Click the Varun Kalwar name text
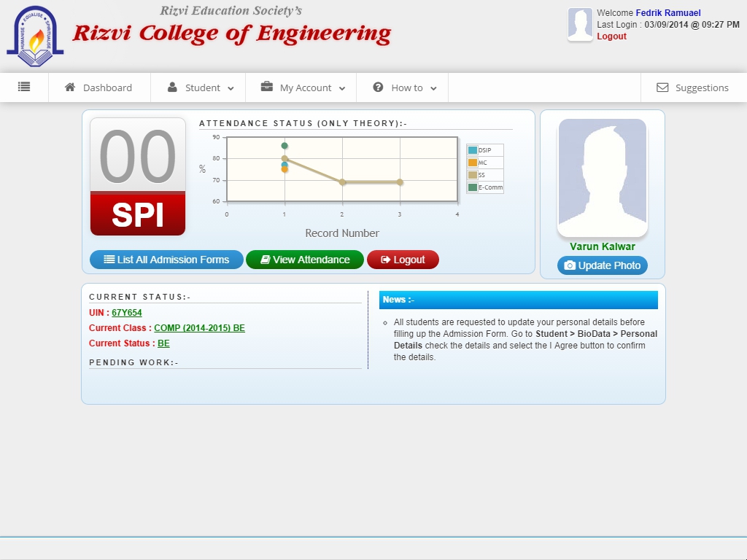Screen dimensions: 747x560 603,246
